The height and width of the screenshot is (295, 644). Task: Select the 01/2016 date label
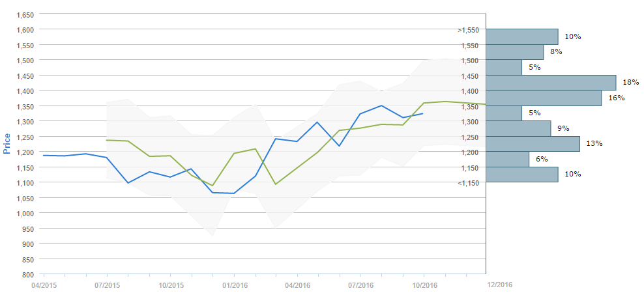235,285
